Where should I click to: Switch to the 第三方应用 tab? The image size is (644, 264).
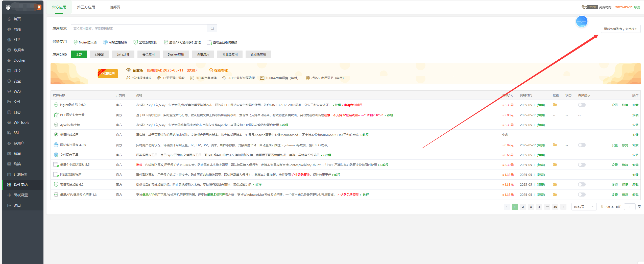[x=86, y=7]
